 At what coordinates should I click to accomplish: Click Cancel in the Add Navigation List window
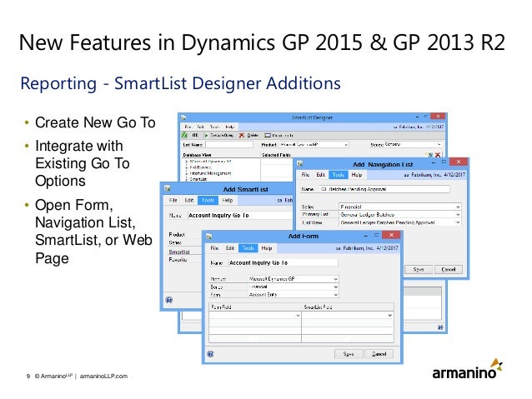(449, 270)
